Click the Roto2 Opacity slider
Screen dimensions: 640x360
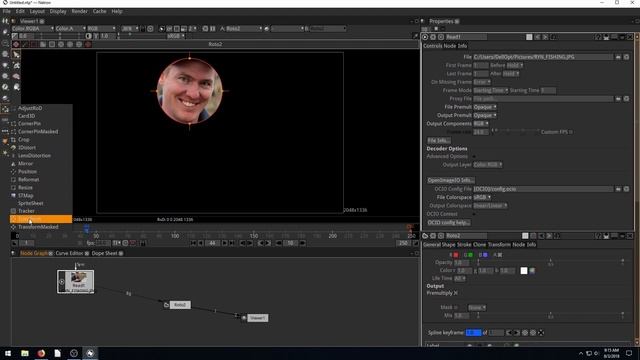click(x=550, y=262)
